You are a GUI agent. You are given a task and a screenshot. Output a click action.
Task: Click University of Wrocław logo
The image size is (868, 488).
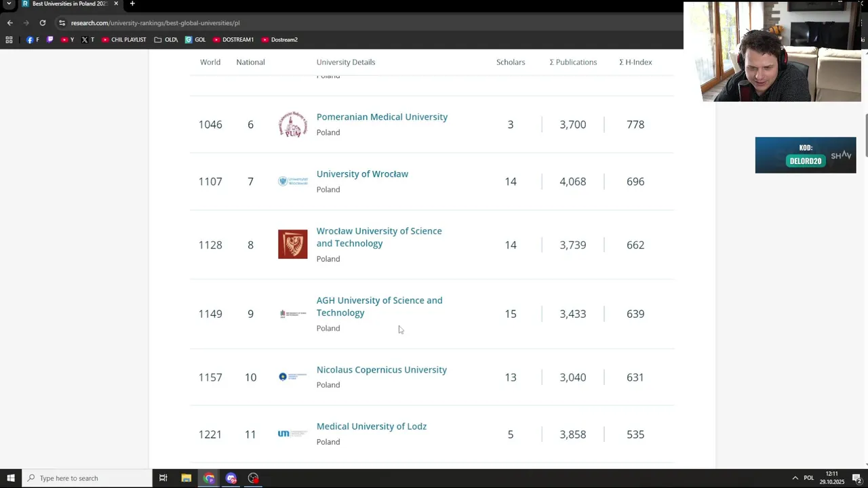[x=293, y=181]
